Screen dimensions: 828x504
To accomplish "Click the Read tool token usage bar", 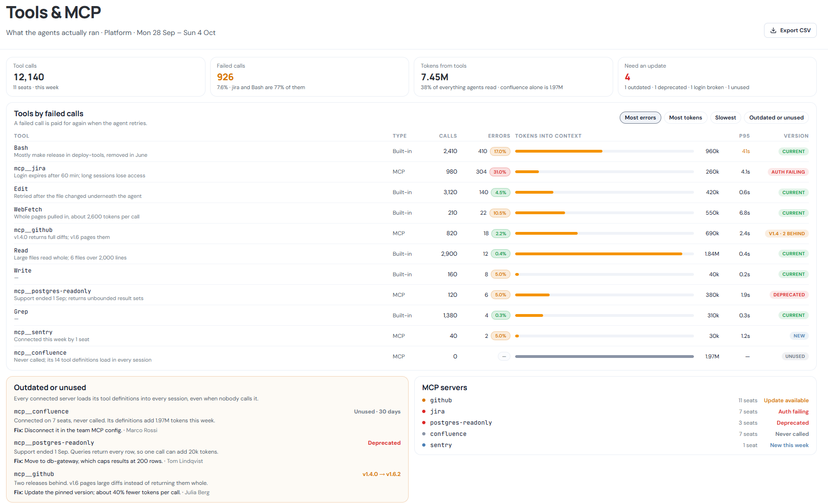I will pyautogui.click(x=604, y=254).
